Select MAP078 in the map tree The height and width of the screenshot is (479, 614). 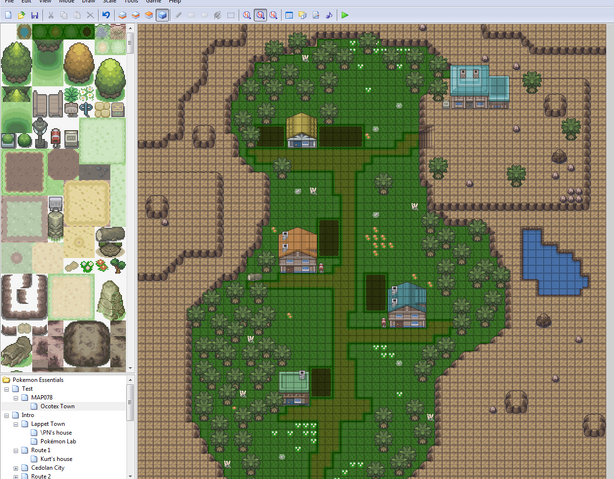click(42, 397)
